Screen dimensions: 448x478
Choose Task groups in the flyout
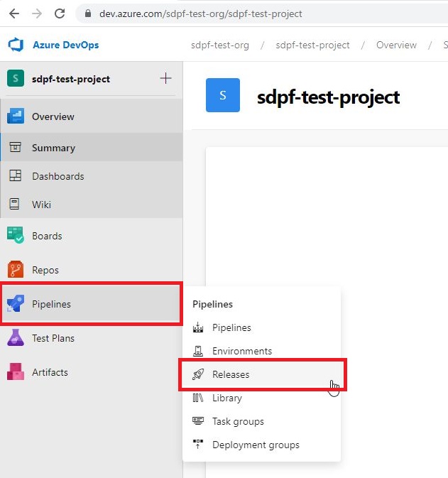tap(238, 421)
